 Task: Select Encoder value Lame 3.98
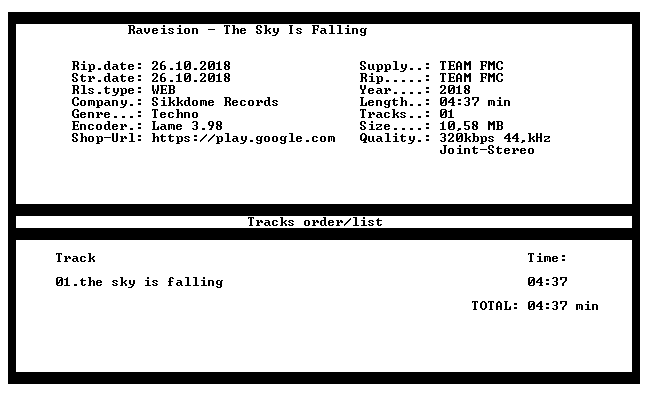187,126
